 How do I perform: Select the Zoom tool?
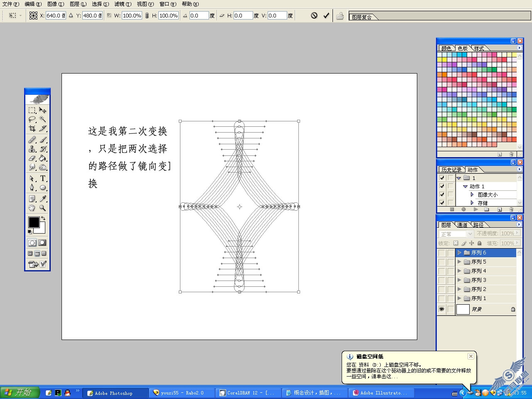pos(43,208)
